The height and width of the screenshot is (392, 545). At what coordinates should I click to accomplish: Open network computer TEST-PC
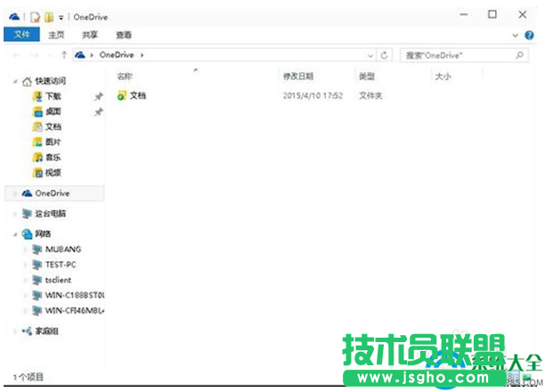tap(61, 265)
